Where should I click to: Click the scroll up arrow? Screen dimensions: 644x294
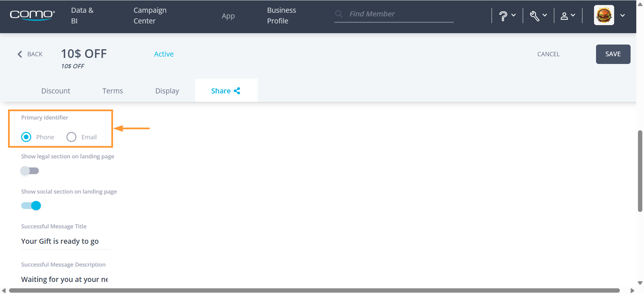point(640,4)
